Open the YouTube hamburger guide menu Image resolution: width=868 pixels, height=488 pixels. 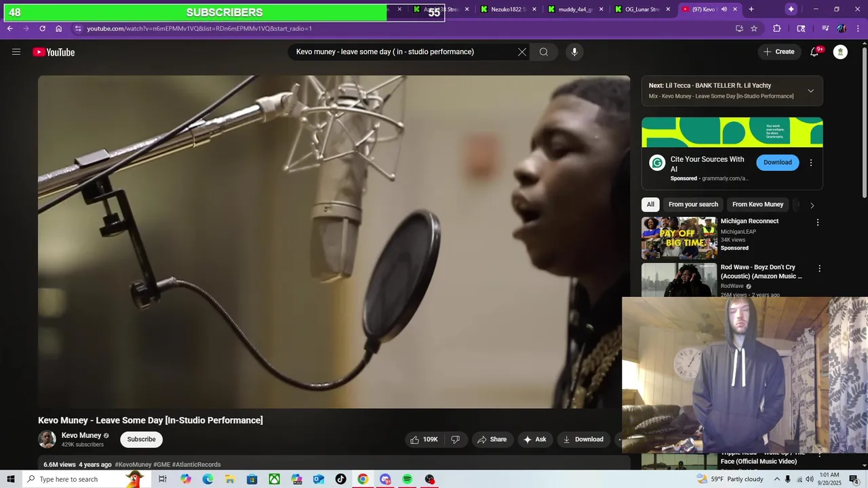pyautogui.click(x=16, y=52)
